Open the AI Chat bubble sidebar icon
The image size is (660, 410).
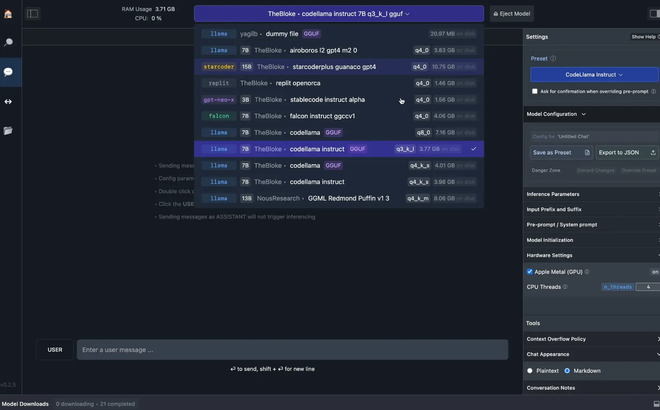point(8,72)
